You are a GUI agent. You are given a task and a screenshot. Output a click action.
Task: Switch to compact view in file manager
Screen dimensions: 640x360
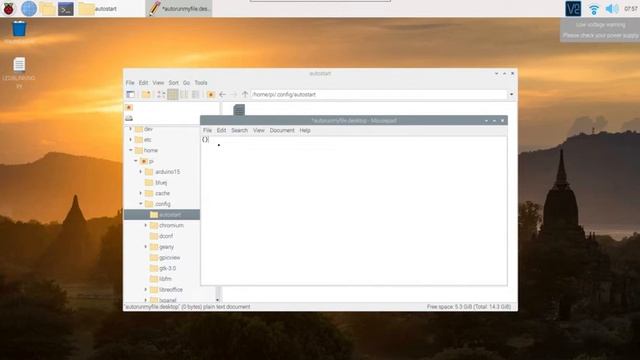184,94
